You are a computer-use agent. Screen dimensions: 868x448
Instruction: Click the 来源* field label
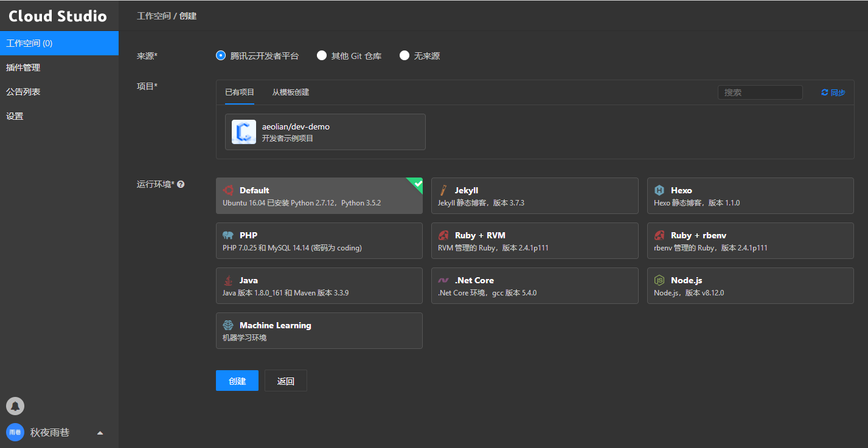pos(147,56)
